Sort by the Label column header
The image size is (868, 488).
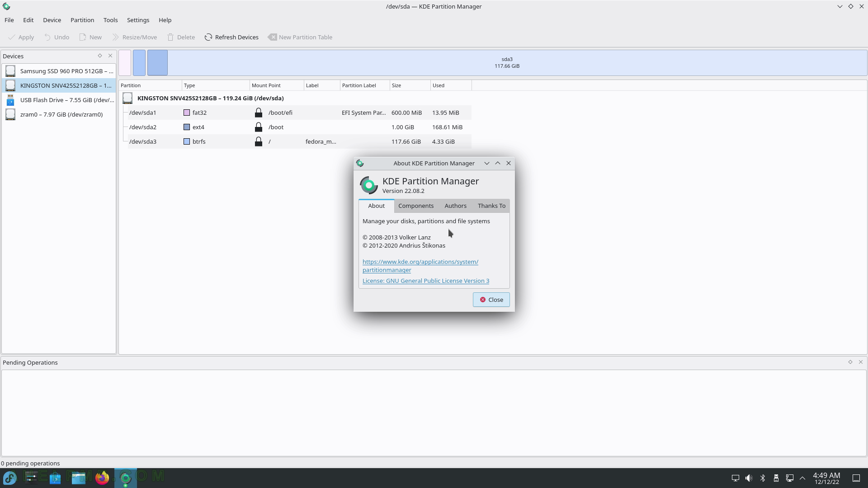pos(322,85)
